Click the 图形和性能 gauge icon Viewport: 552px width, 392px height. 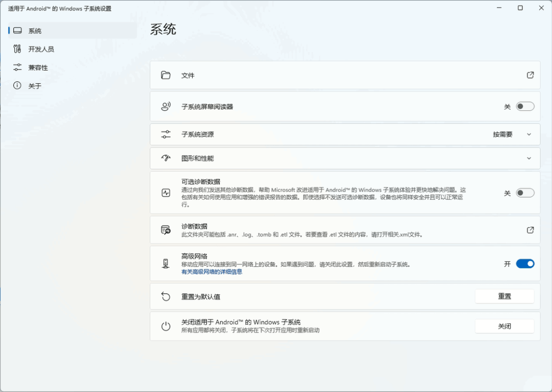tap(166, 158)
